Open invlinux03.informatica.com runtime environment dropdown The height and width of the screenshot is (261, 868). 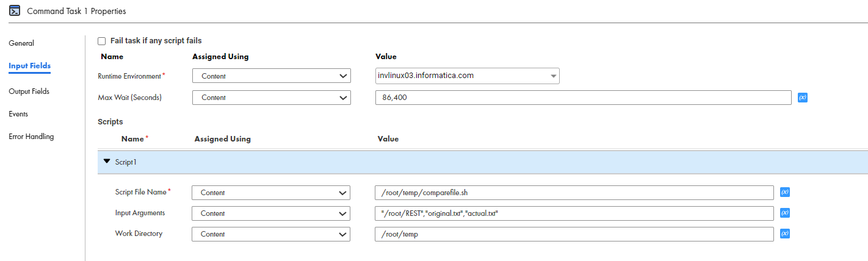coord(468,76)
